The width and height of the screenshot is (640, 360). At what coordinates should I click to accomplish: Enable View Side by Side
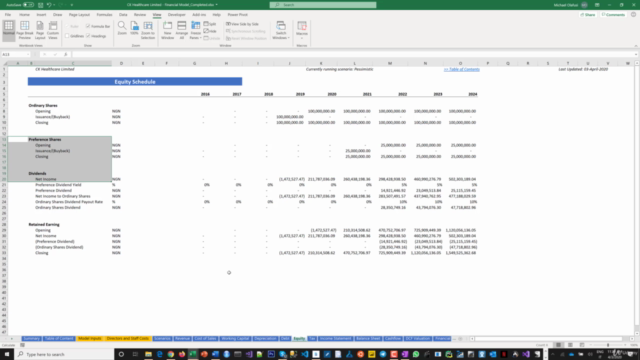tap(242, 24)
